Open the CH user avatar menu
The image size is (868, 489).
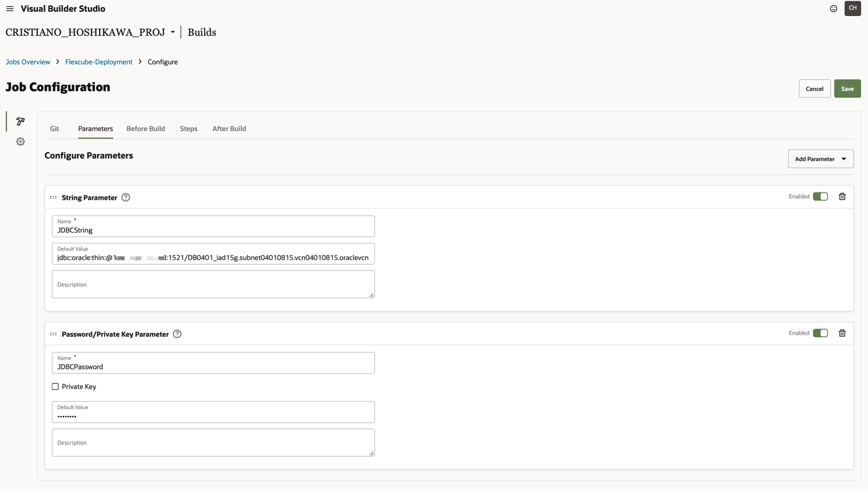point(853,8)
